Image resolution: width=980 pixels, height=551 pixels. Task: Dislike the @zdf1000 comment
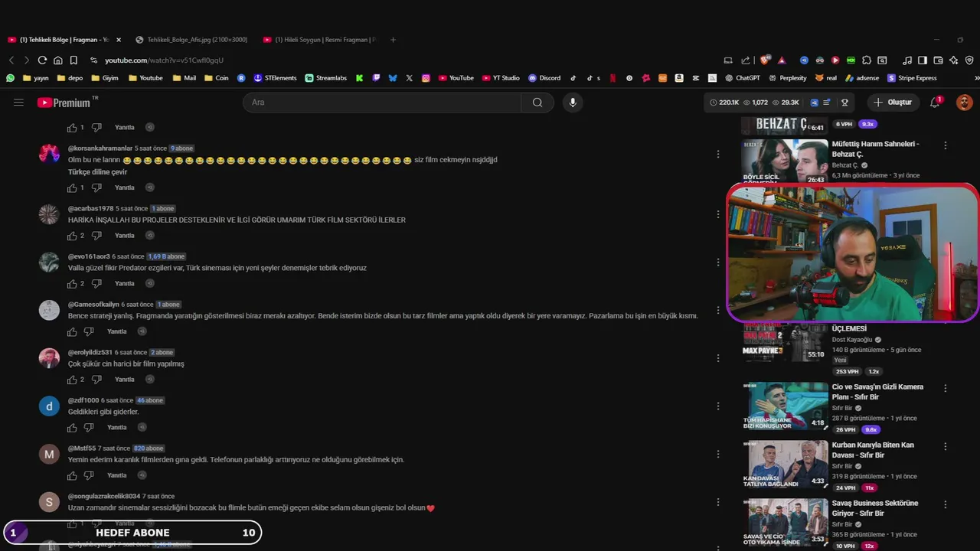89,428
